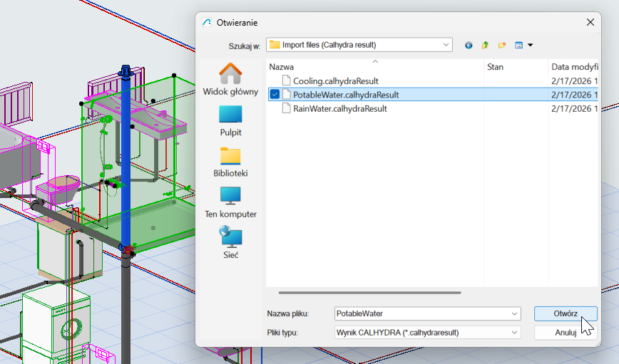Go back to the previous folder
Image resolution: width=619 pixels, height=364 pixels.
pyautogui.click(x=469, y=46)
